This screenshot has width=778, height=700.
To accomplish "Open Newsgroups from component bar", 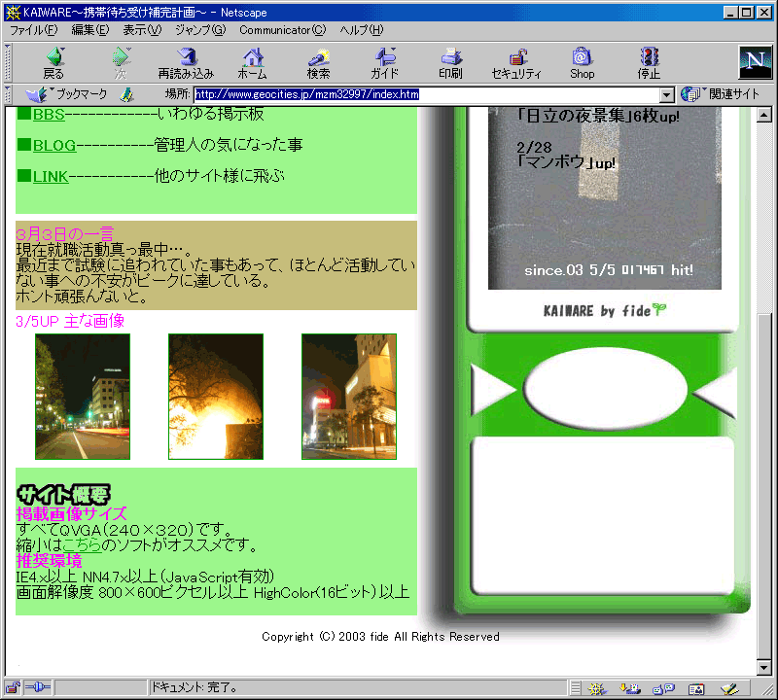I will pyautogui.click(x=663, y=688).
